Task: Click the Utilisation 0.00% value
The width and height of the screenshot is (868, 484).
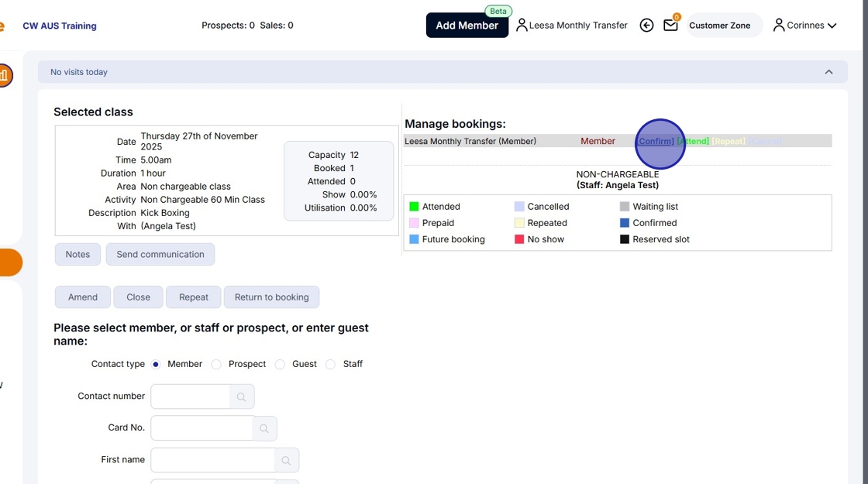Action: pyautogui.click(x=363, y=208)
